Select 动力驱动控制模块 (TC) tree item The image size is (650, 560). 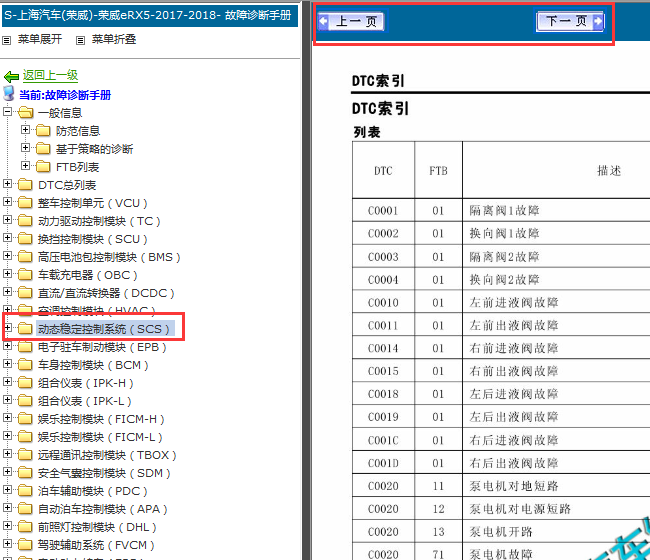99,221
